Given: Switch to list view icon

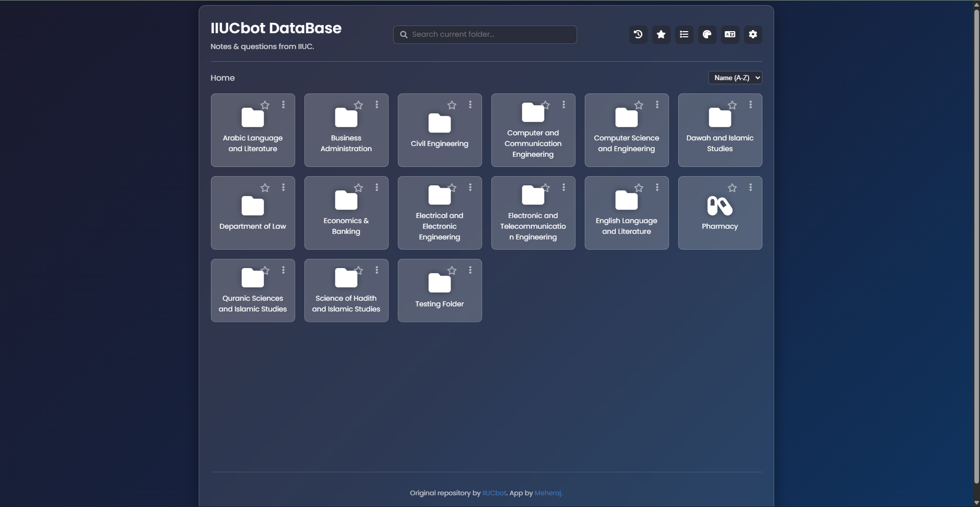Looking at the screenshot, I should (684, 35).
